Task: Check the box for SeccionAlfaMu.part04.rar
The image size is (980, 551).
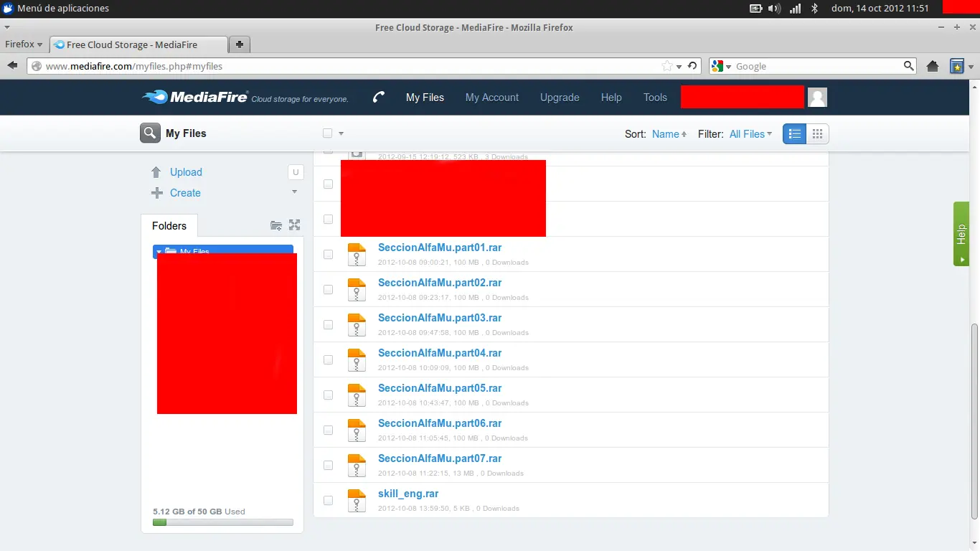Action: pyautogui.click(x=328, y=359)
